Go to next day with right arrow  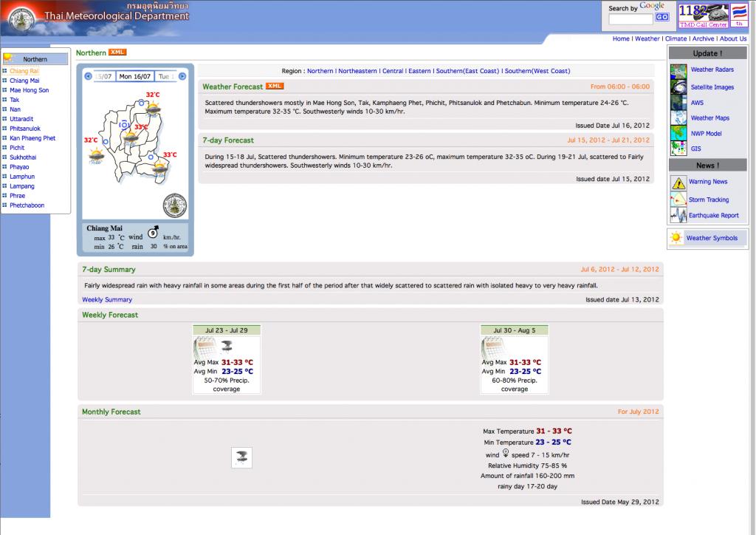(x=182, y=76)
